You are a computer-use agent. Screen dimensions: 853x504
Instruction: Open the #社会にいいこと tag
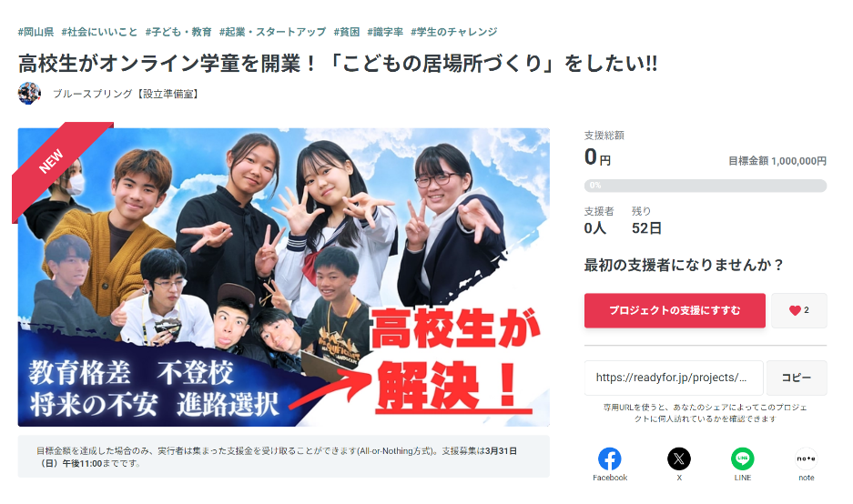pos(99,32)
